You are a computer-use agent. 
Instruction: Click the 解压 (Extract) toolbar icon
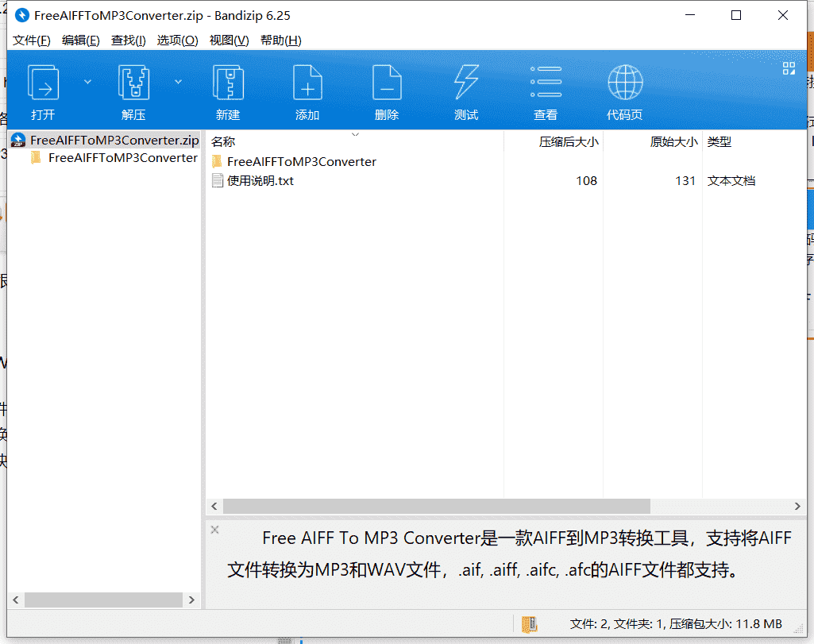[x=134, y=83]
